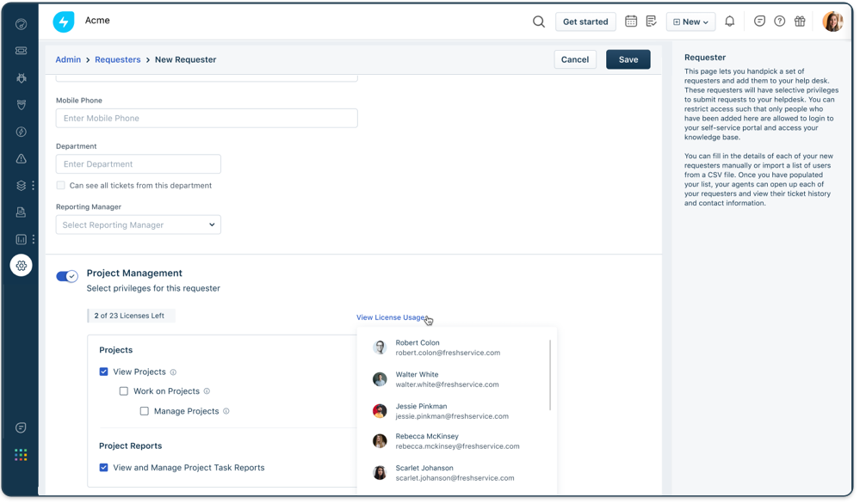Uncheck the View Projects checkbox
The image size is (860, 504).
pyautogui.click(x=104, y=372)
